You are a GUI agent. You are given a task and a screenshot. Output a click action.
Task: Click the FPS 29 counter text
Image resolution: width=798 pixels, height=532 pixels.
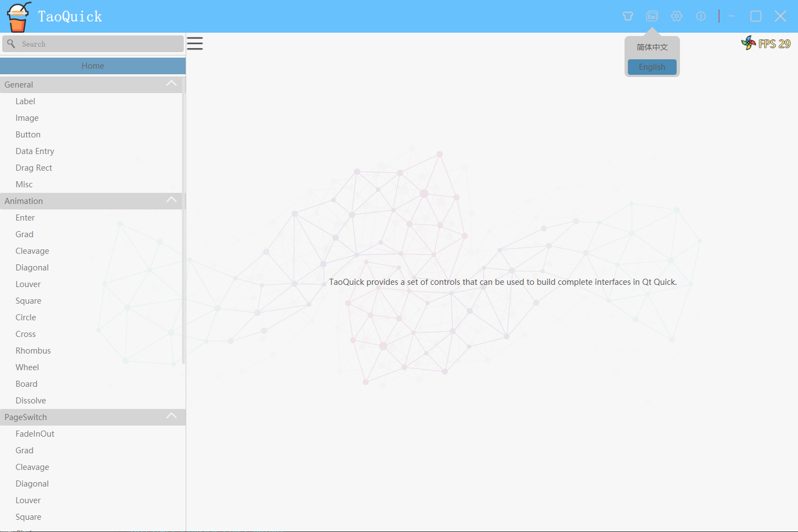coord(774,44)
